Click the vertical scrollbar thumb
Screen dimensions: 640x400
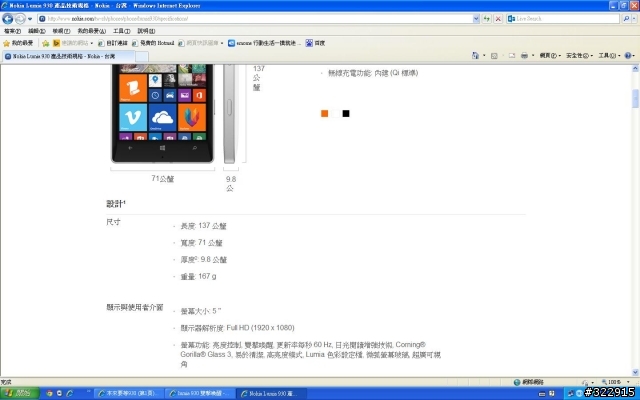coord(635,98)
